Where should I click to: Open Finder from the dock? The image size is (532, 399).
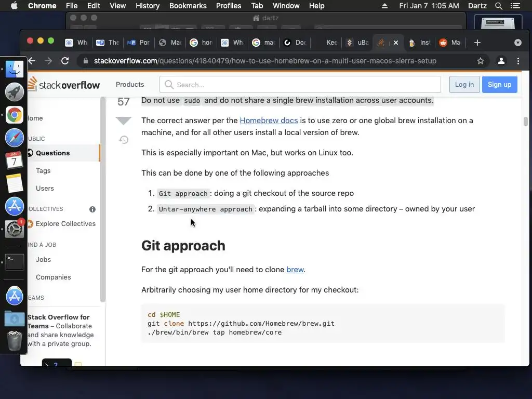tap(14, 69)
